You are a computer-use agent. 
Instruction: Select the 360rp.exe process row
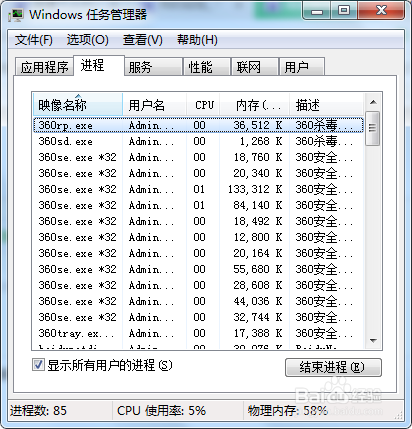[198, 125]
